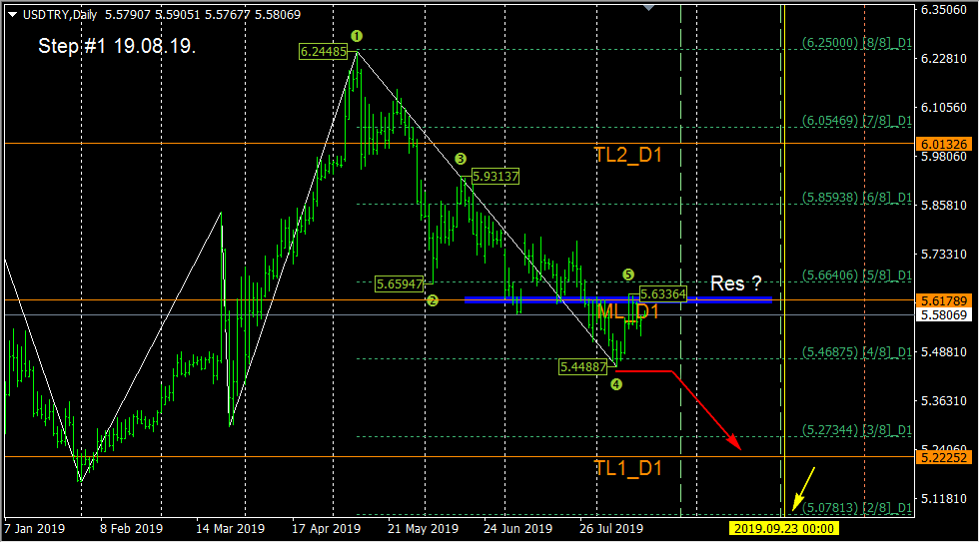Click the 26 Jul 2019 date on time axis
The height and width of the screenshot is (543, 980).
(x=611, y=529)
